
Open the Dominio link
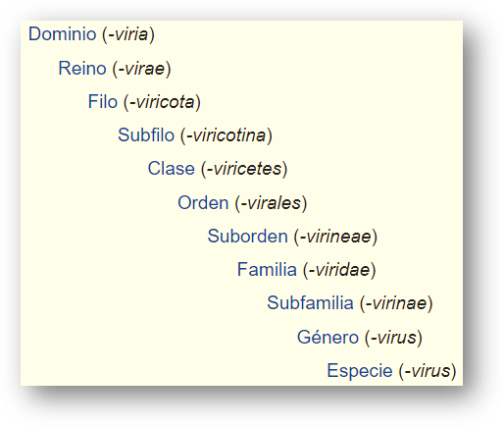tap(62, 34)
